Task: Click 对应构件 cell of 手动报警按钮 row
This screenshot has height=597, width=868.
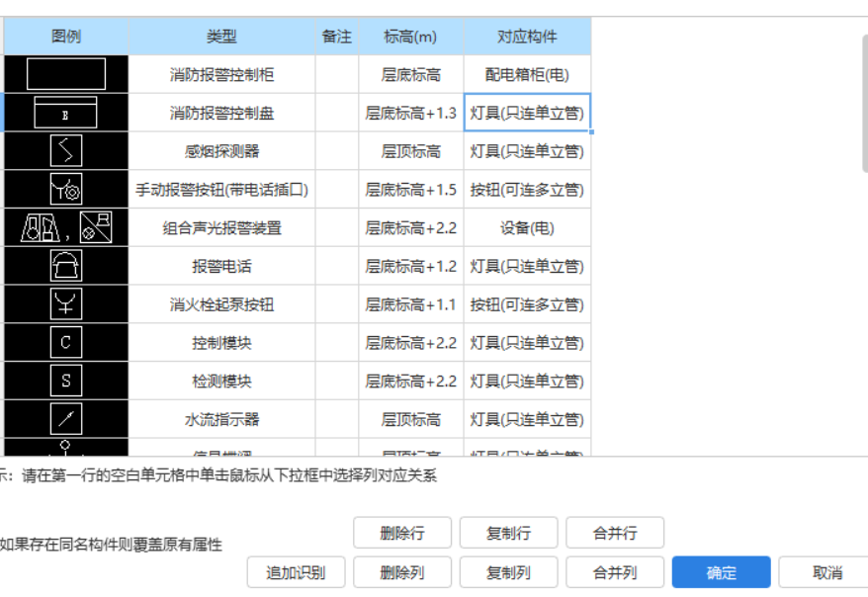Action: coord(527,189)
